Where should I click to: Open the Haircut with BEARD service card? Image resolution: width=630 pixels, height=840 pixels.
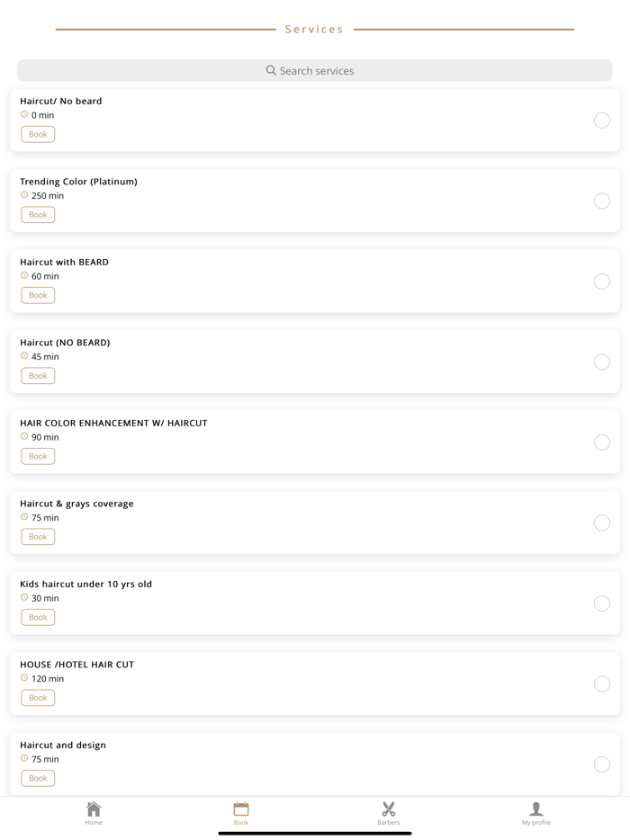315,270
